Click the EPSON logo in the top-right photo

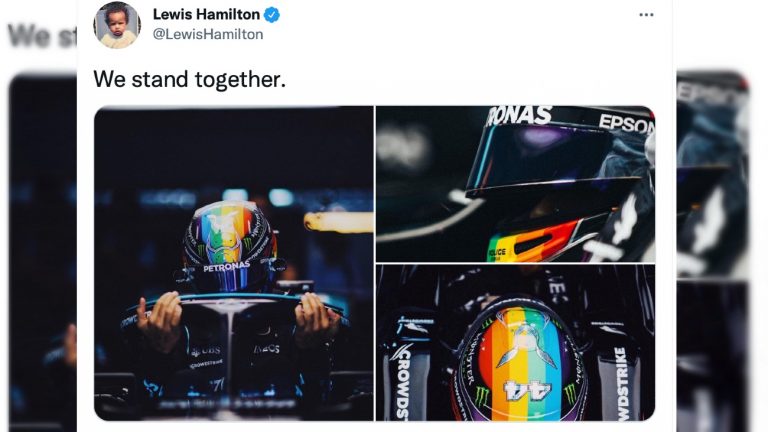tap(626, 123)
